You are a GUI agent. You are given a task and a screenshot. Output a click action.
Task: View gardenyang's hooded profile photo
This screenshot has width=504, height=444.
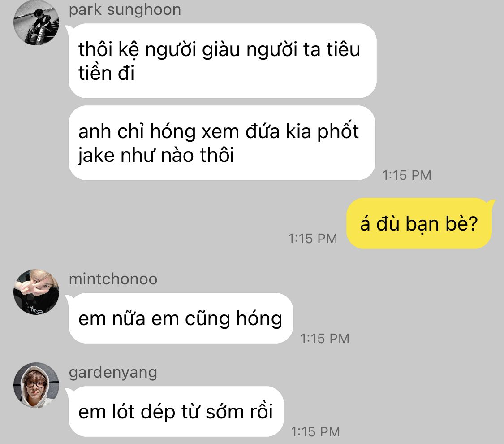click(36, 385)
